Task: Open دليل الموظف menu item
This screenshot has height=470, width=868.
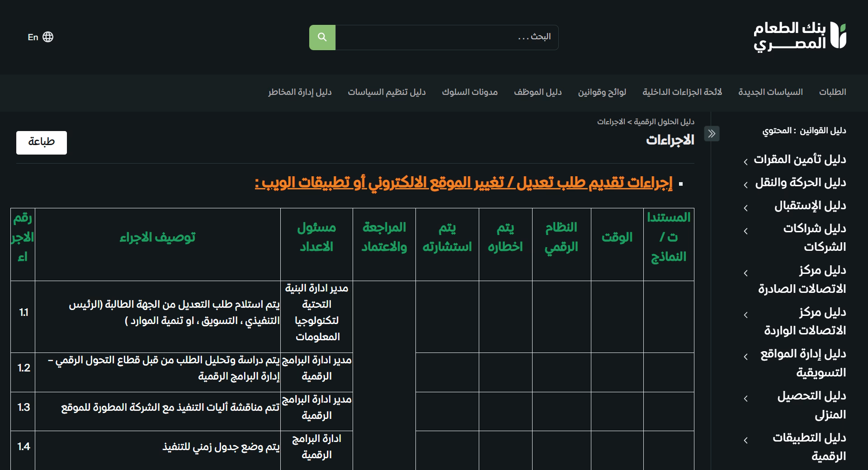Action: tap(538, 92)
